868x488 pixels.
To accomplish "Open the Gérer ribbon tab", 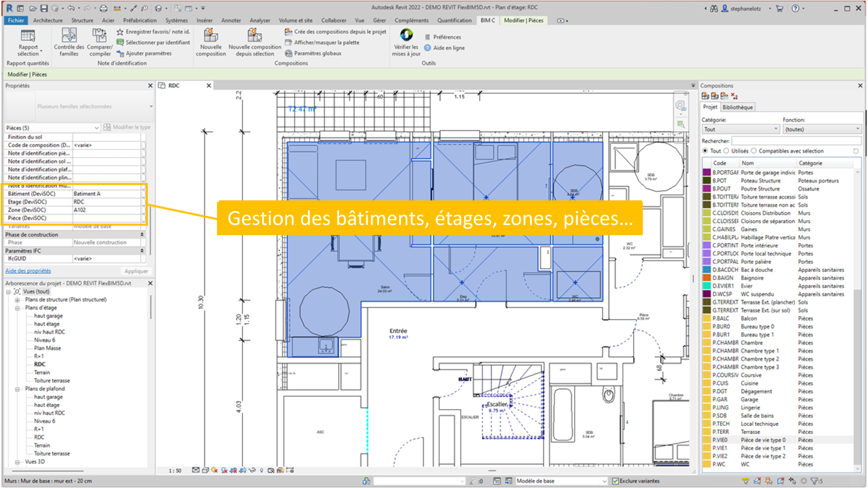I will tap(380, 20).
